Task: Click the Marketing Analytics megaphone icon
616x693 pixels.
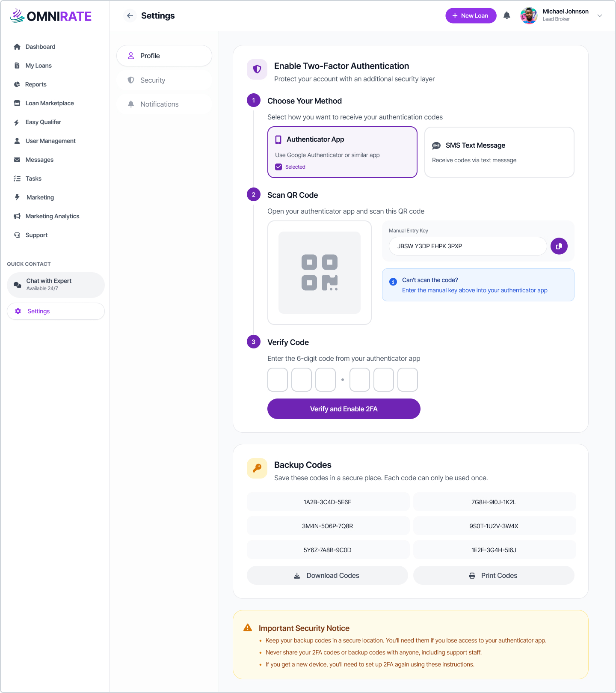Action: click(x=17, y=216)
